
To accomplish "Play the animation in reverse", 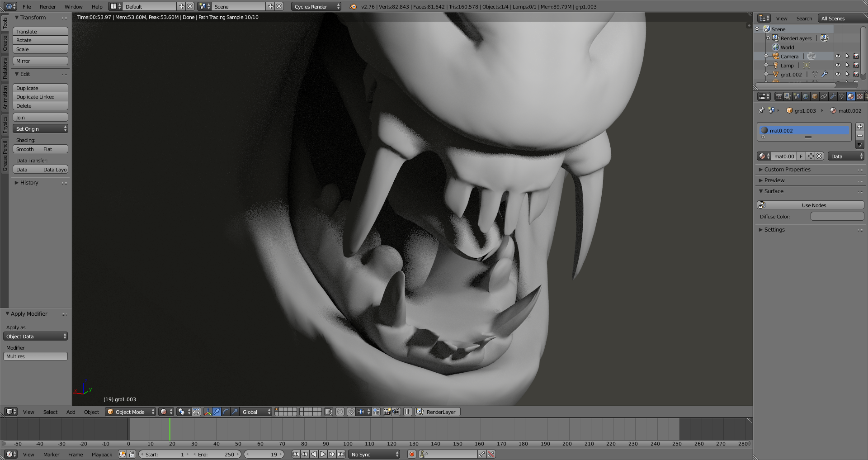I will (x=314, y=454).
